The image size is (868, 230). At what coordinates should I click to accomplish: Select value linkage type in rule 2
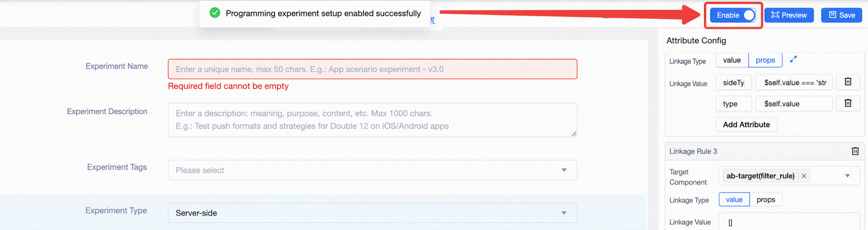point(732,60)
